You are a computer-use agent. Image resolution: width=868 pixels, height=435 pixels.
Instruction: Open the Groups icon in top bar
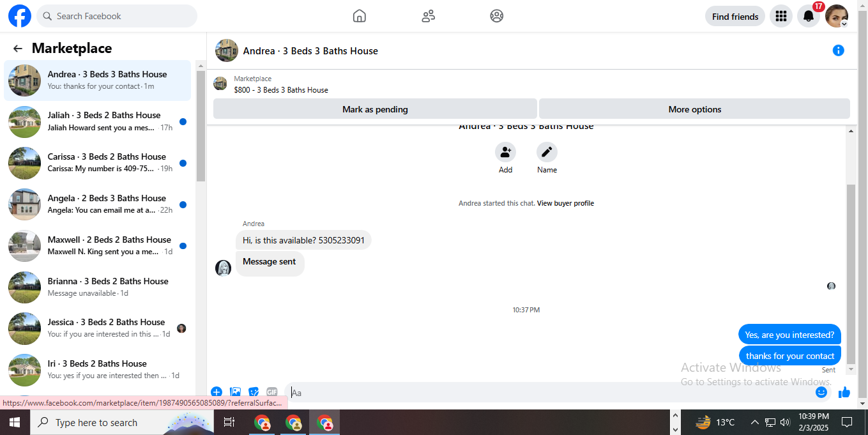point(497,16)
